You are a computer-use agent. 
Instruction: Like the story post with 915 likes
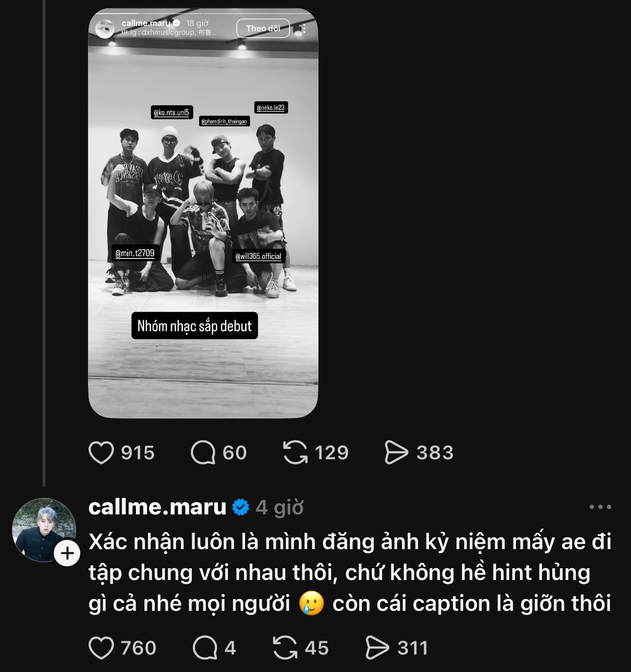[101, 453]
